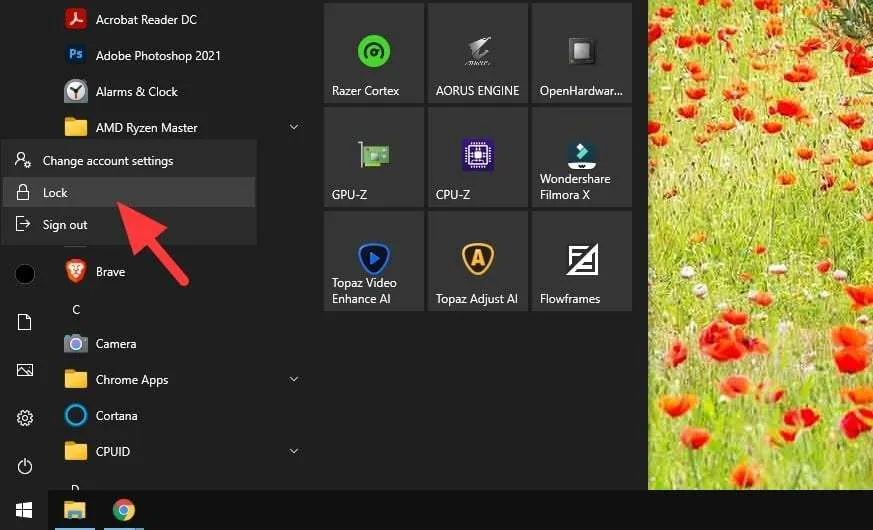Open Google Chrome in the taskbar
The width and height of the screenshot is (873, 530).
tap(124, 510)
